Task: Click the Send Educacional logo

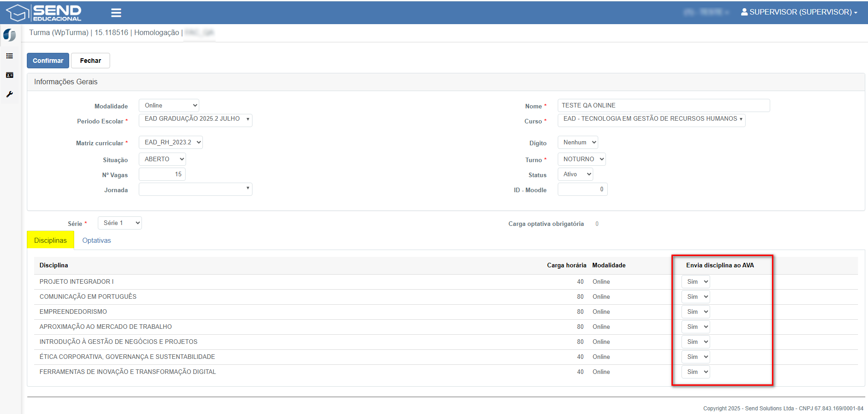Action: (x=44, y=13)
